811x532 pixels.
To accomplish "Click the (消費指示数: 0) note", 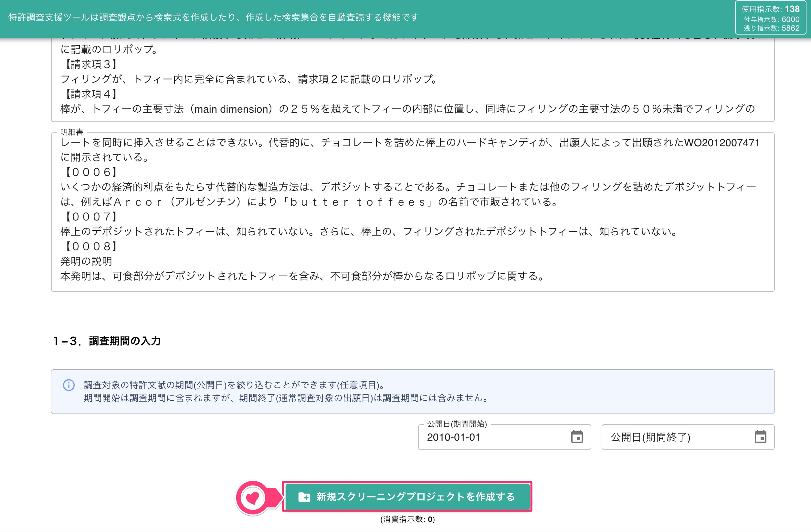I will tap(407, 519).
